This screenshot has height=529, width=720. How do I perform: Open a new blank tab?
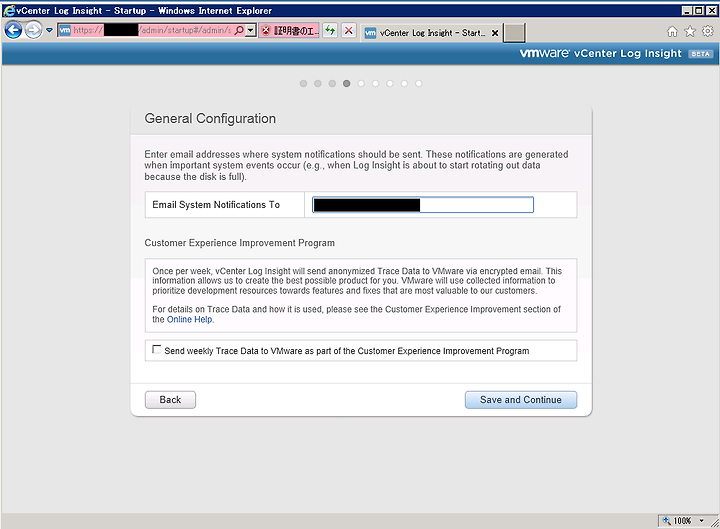514,33
